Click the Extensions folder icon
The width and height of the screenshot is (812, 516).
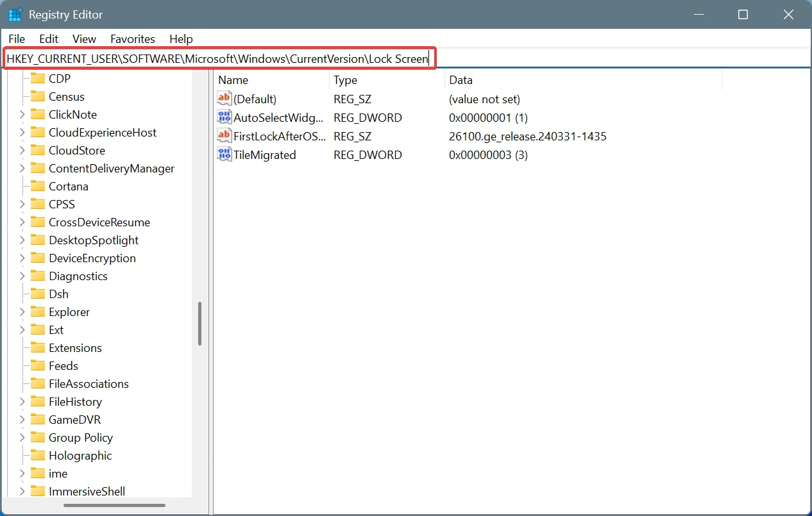pos(38,347)
